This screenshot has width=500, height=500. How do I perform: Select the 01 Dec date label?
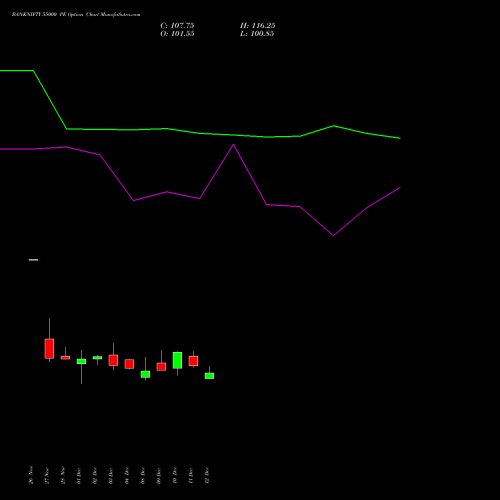point(79,475)
